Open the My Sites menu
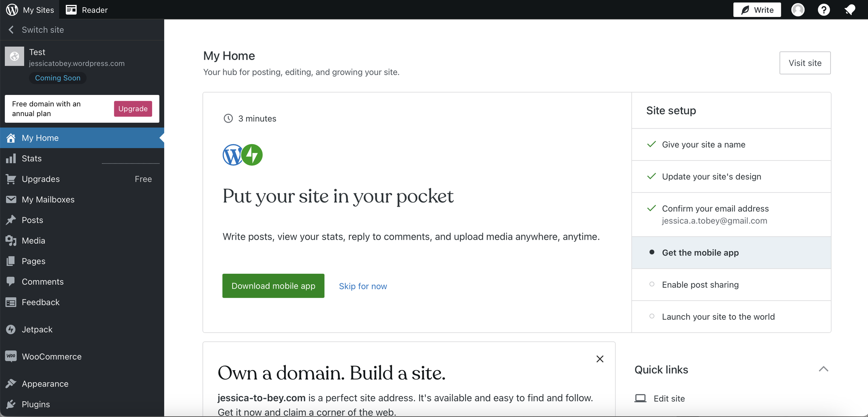 click(x=30, y=9)
